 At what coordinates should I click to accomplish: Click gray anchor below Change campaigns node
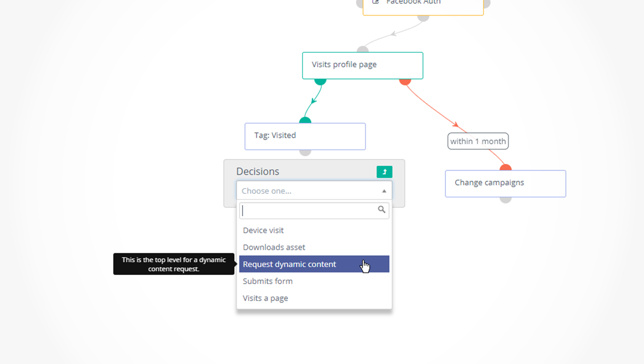[x=506, y=200]
